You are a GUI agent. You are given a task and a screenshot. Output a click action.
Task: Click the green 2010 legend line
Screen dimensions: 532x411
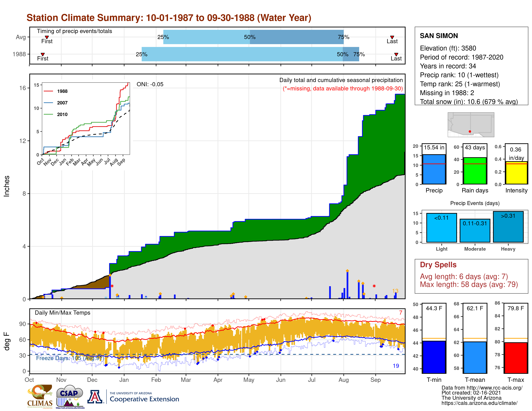tap(48, 114)
